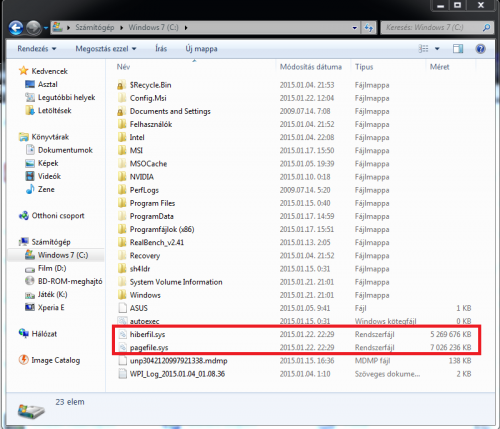Select Számítógép in the navigation pane

coord(51,242)
